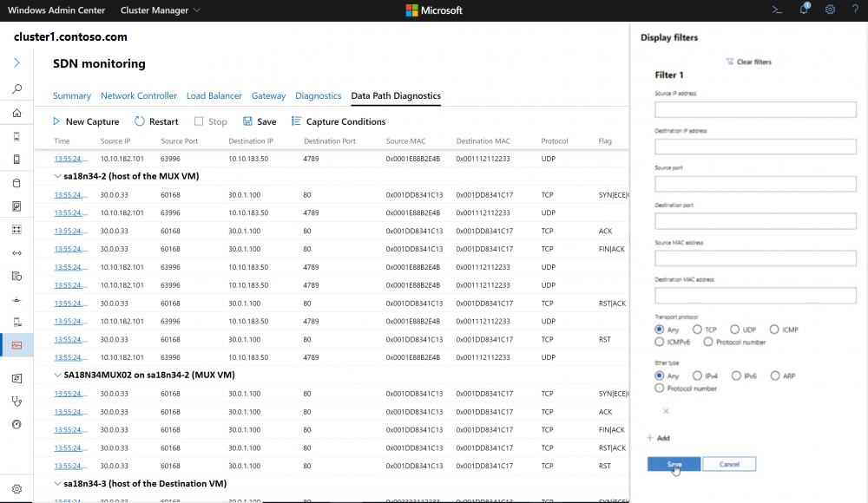The image size is (868, 503).
Task: View notifications bell in header
Action: (x=804, y=10)
